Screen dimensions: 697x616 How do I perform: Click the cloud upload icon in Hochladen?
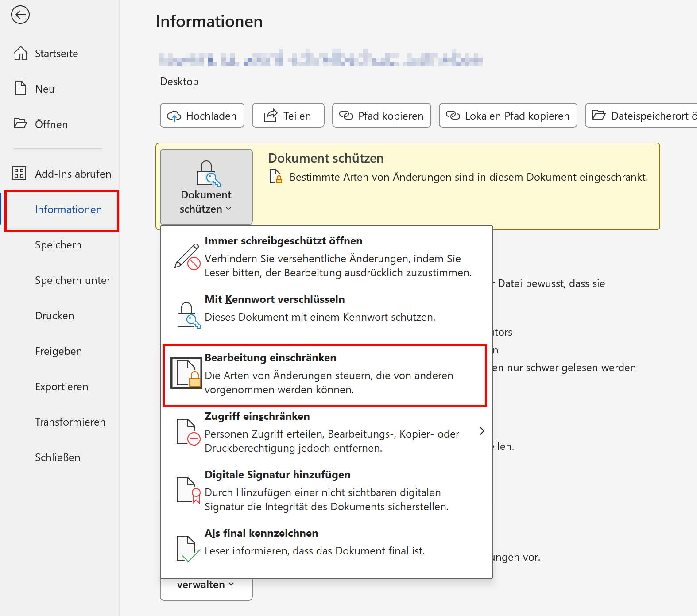174,116
